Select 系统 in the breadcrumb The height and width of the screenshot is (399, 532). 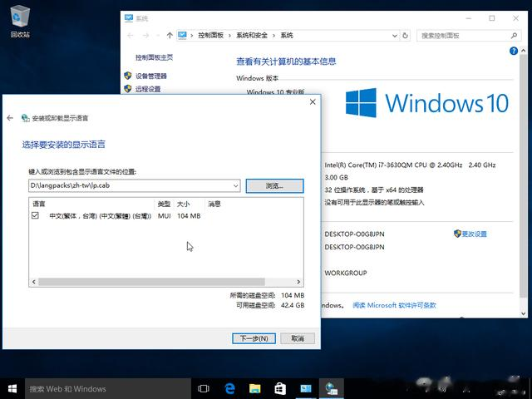coord(287,35)
